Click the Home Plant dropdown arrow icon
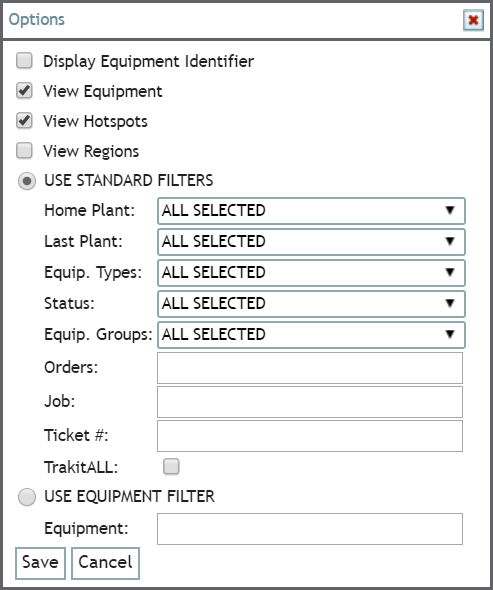Viewport: 493px width, 590px height. click(x=450, y=210)
